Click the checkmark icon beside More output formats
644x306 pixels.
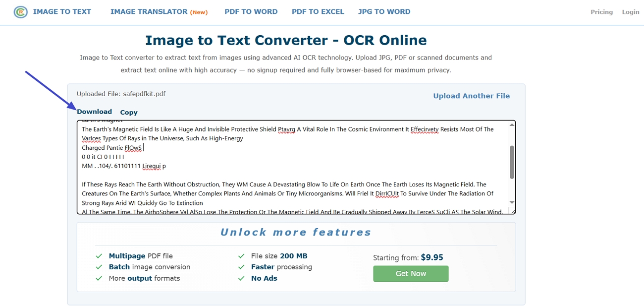coord(99,279)
